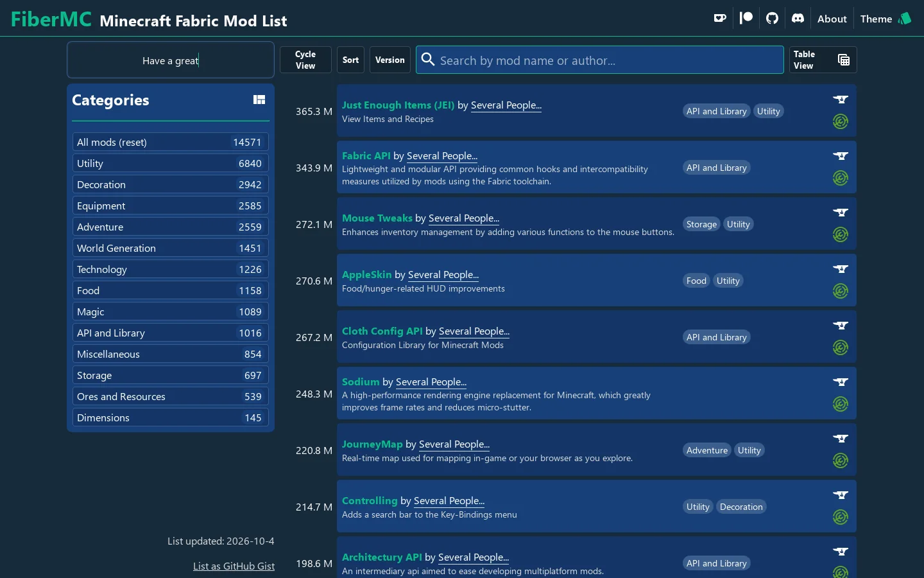The image size is (924, 578).
Task: Open the Patreon icon link
Action: 746,19
